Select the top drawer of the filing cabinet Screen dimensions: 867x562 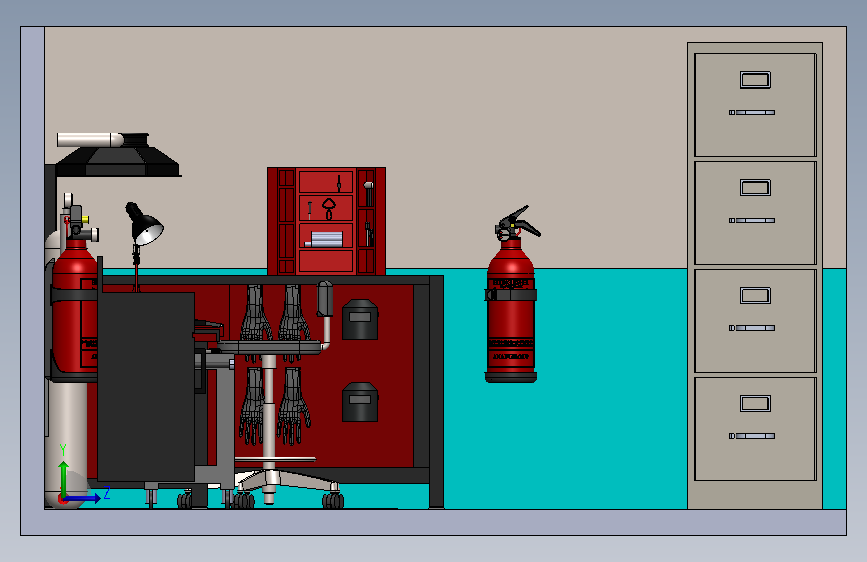click(x=755, y=105)
